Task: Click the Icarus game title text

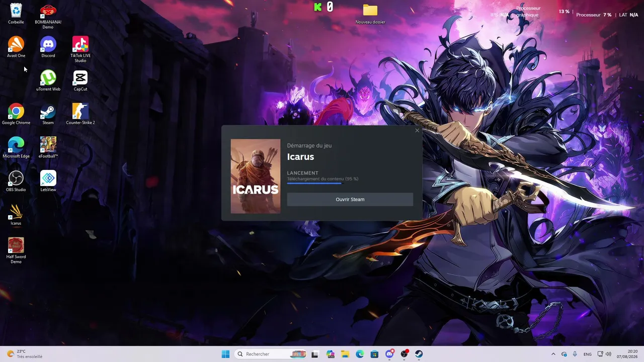Action: pos(300,156)
